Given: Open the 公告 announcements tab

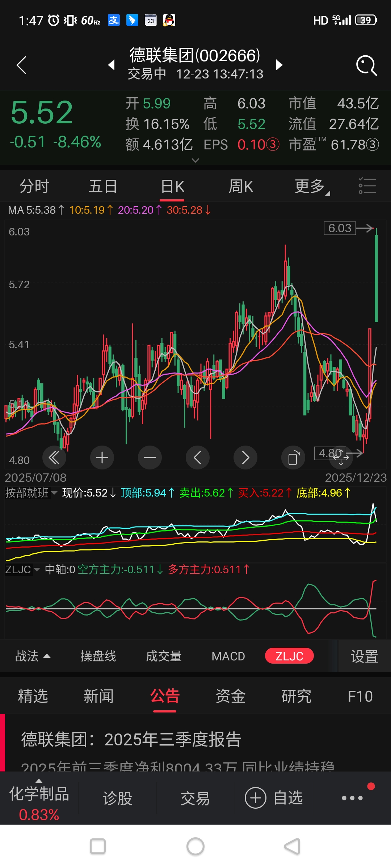Looking at the screenshot, I should pos(165,696).
